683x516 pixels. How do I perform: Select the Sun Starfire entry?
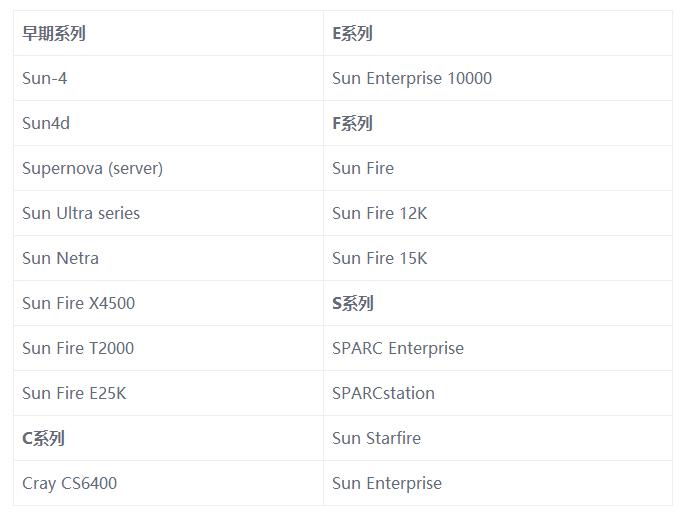376,438
